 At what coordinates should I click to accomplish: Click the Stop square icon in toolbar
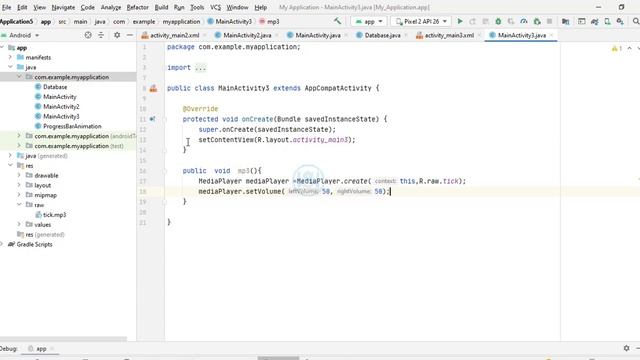tap(550, 21)
